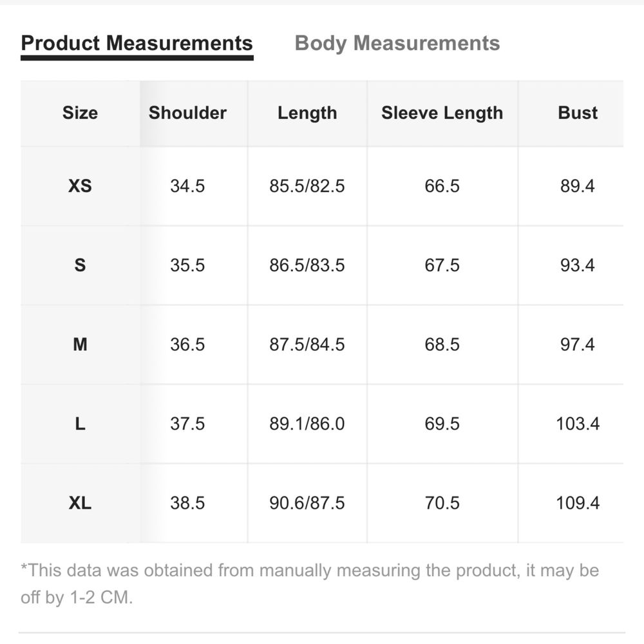
Task: Switch to the Body Measurements tab
Action: click(397, 44)
